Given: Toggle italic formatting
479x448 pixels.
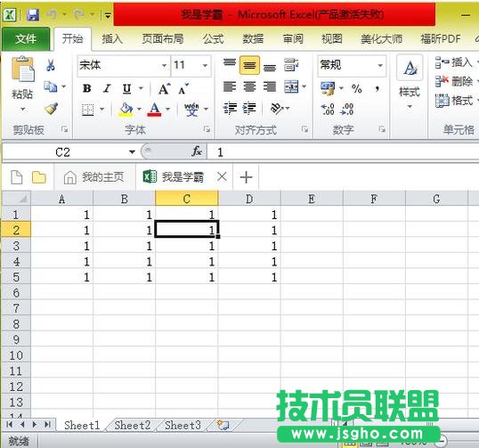Looking at the screenshot, I should pyautogui.click(x=107, y=89).
